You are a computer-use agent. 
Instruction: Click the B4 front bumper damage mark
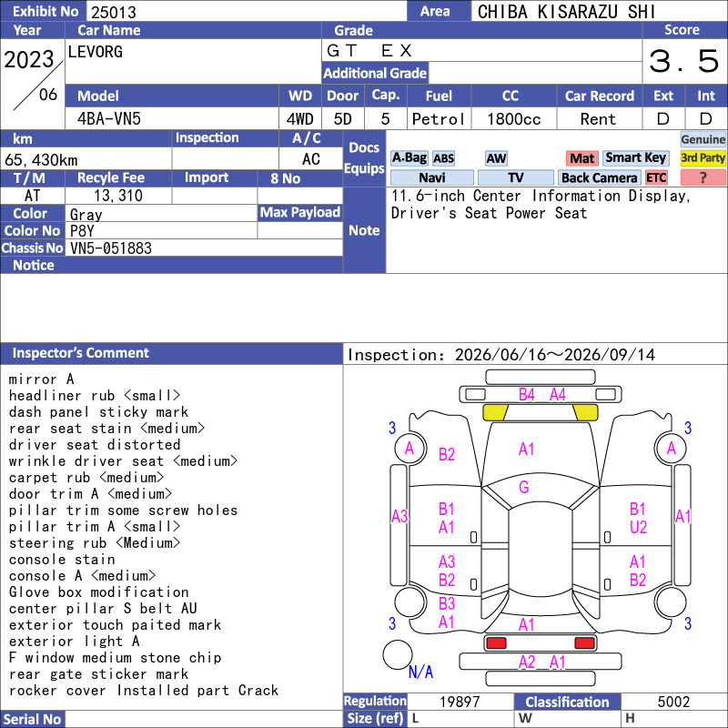[527, 395]
